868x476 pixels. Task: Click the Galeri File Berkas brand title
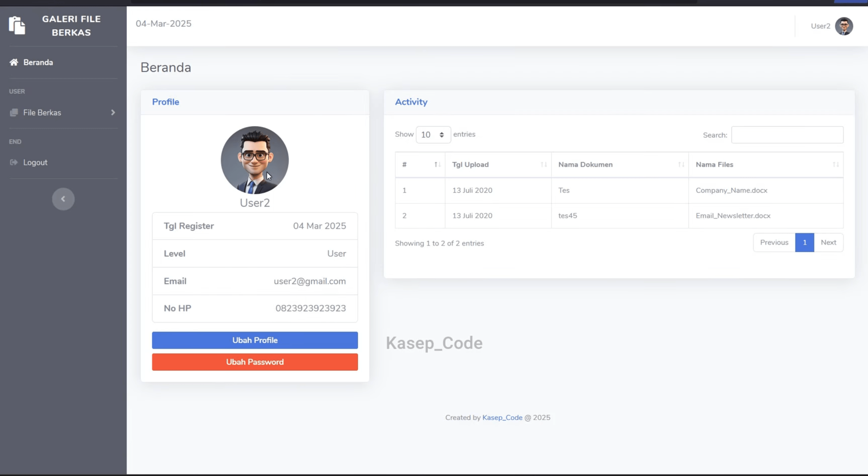coord(71,26)
